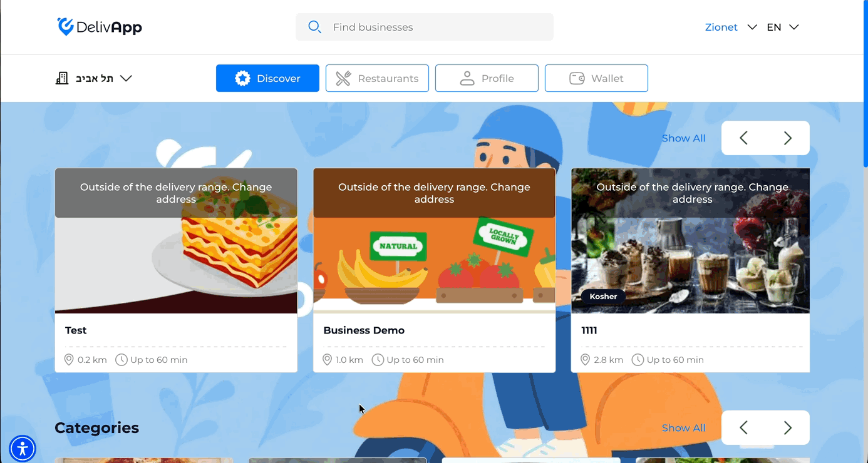Open the Zionet account dropdown
The height and width of the screenshot is (463, 868).
731,27
